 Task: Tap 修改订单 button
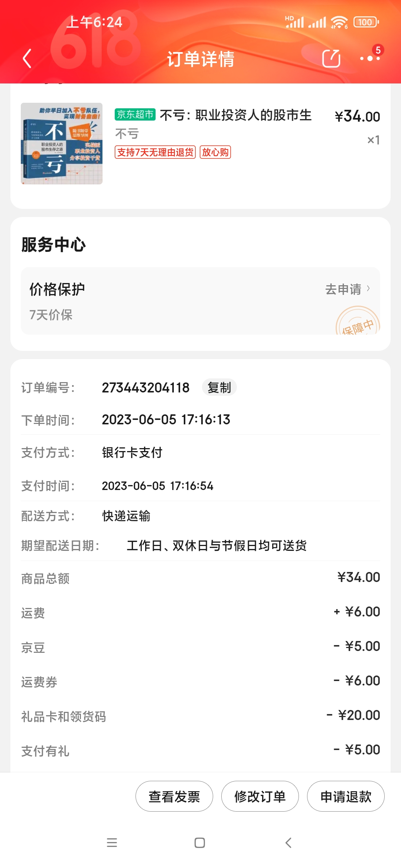(x=260, y=796)
